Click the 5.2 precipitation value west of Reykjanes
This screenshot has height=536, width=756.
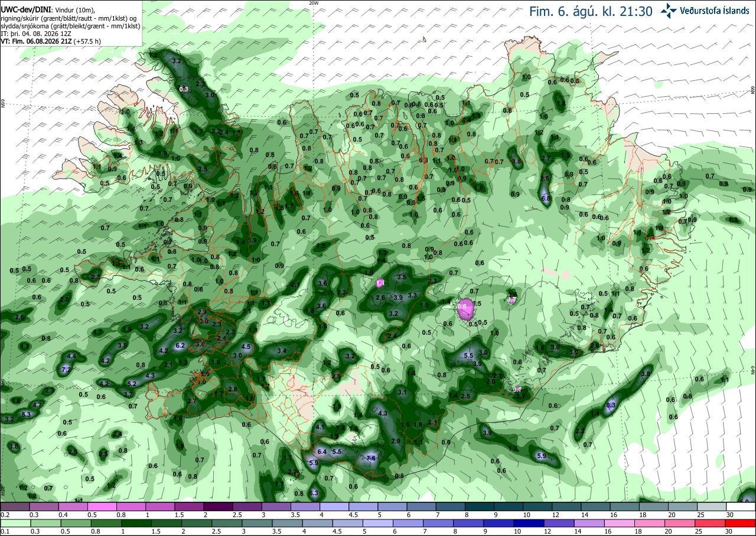132,384
